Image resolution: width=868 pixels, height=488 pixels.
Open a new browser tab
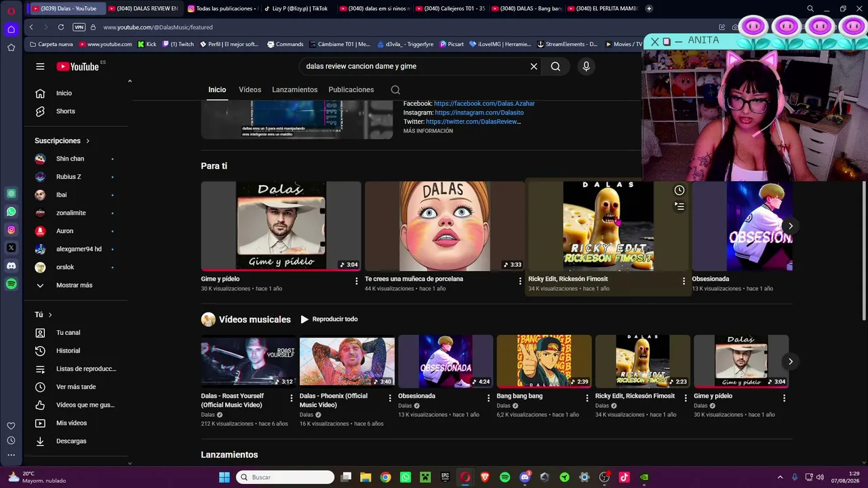(x=649, y=9)
